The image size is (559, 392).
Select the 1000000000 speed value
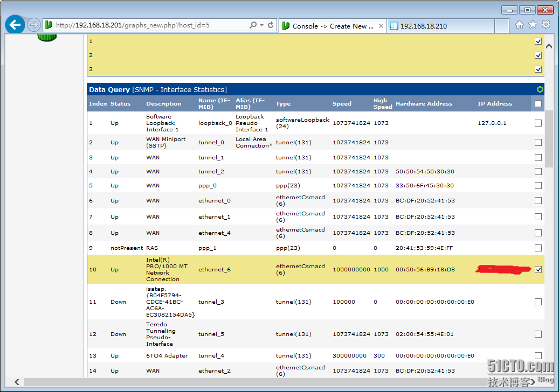click(351, 270)
